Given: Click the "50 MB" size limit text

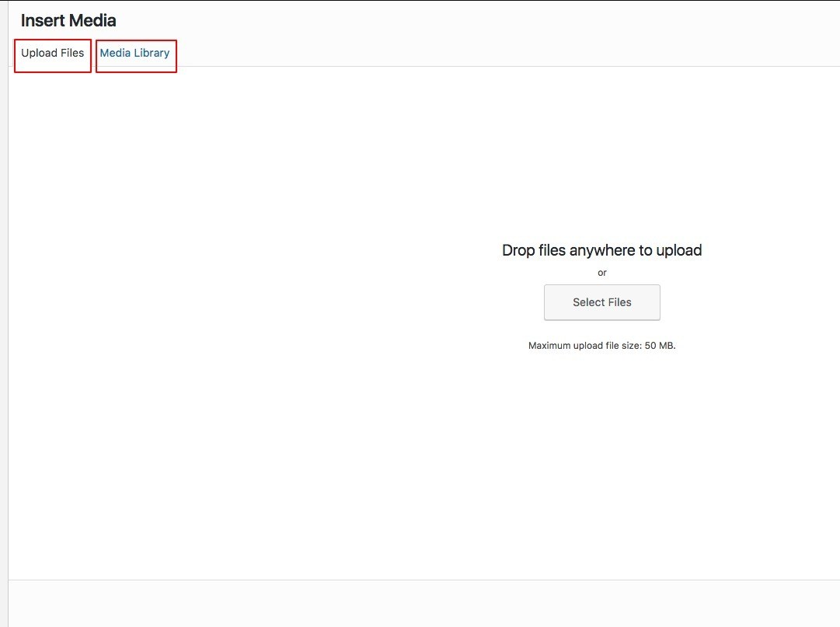Looking at the screenshot, I should click(x=659, y=346).
